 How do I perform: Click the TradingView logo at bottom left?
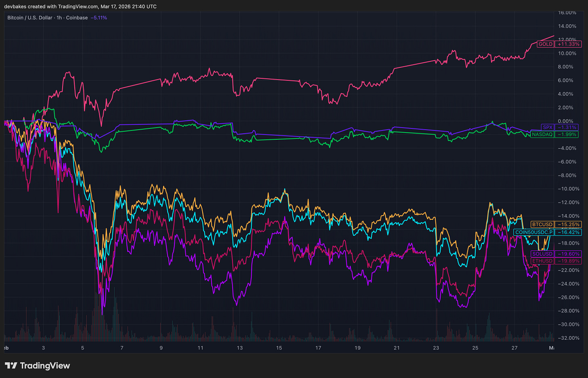37,365
